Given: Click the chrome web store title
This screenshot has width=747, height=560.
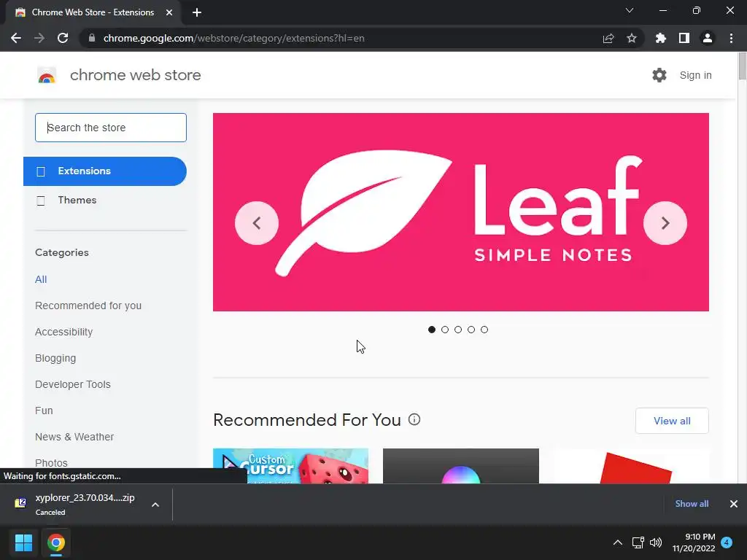Looking at the screenshot, I should point(135,75).
